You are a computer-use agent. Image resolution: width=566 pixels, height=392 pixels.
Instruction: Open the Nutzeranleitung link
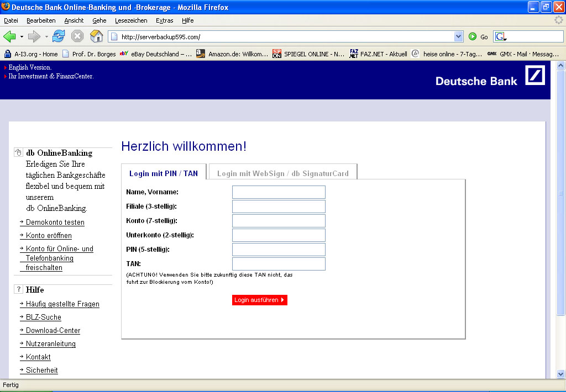(x=50, y=343)
